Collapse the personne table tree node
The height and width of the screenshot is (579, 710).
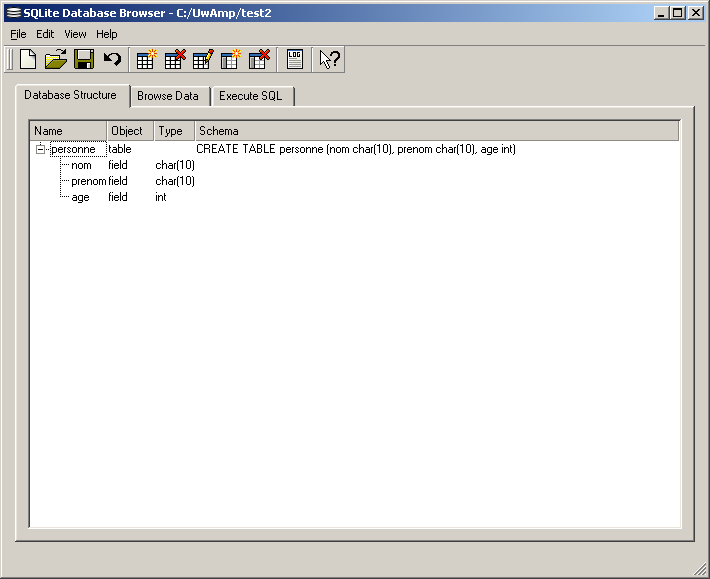pyautogui.click(x=40, y=149)
